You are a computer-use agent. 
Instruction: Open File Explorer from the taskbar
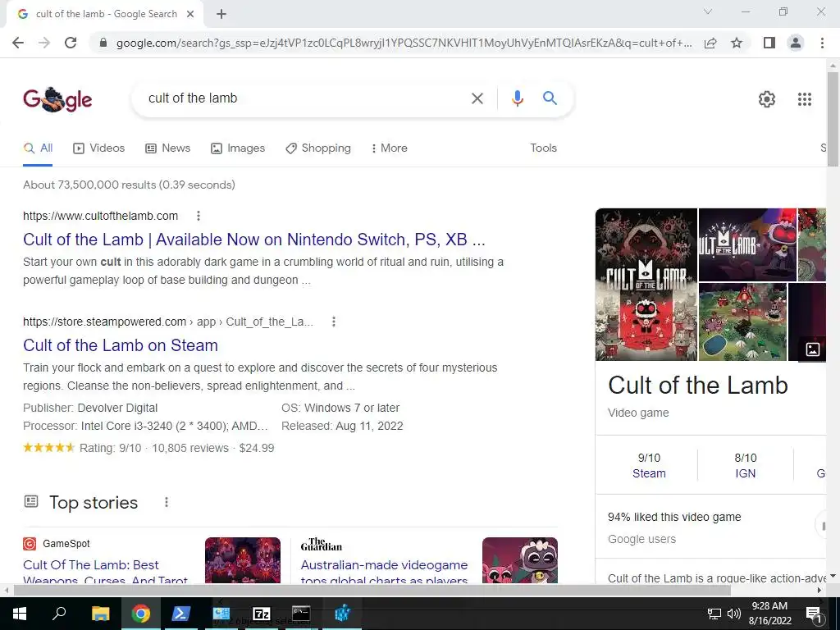(x=100, y=614)
